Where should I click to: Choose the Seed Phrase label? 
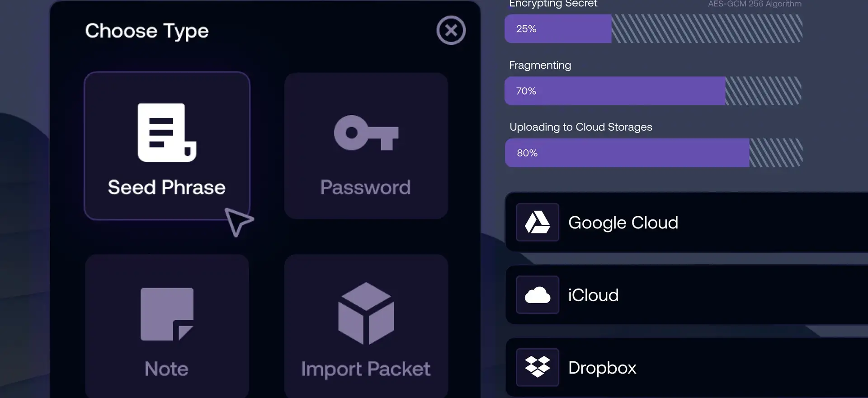pyautogui.click(x=166, y=187)
